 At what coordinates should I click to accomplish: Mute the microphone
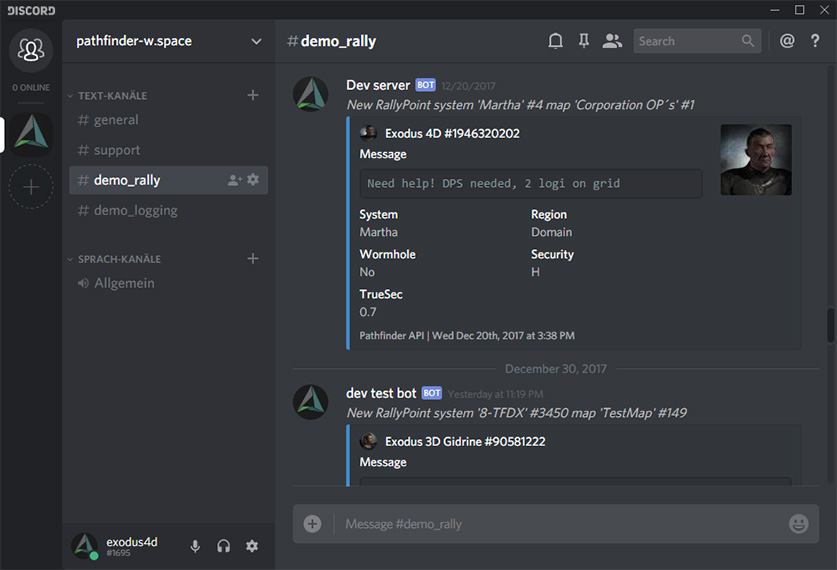(196, 546)
